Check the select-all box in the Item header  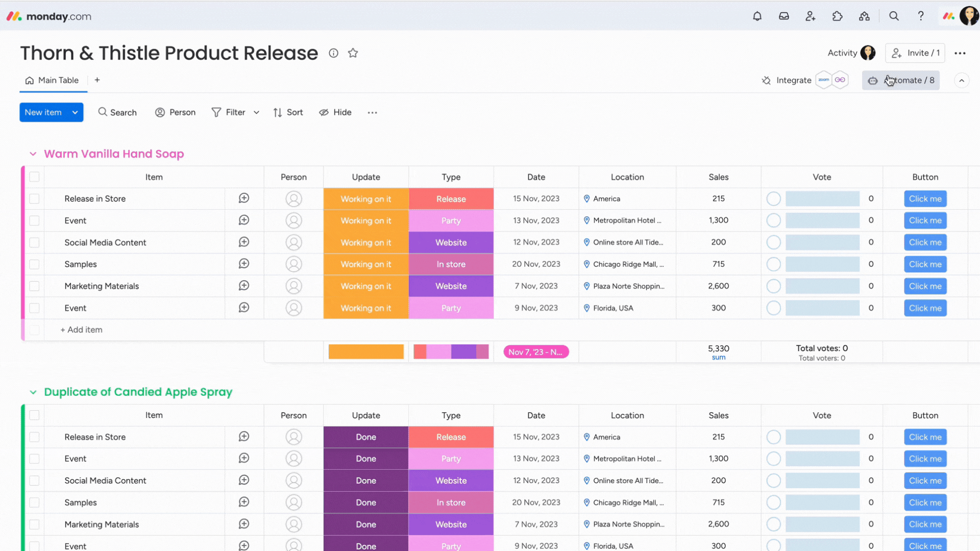(34, 177)
